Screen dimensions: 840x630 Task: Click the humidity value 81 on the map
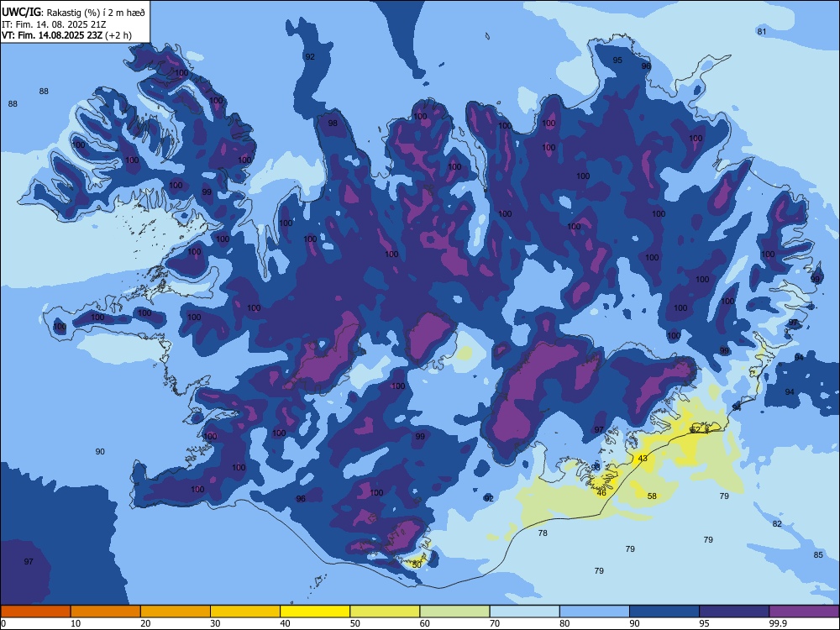pyautogui.click(x=762, y=32)
